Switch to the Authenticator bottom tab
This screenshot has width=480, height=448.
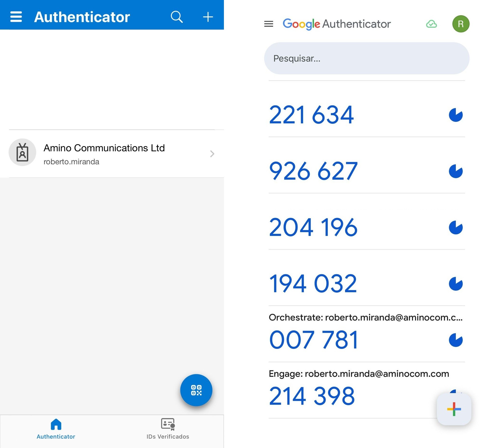coord(56,429)
